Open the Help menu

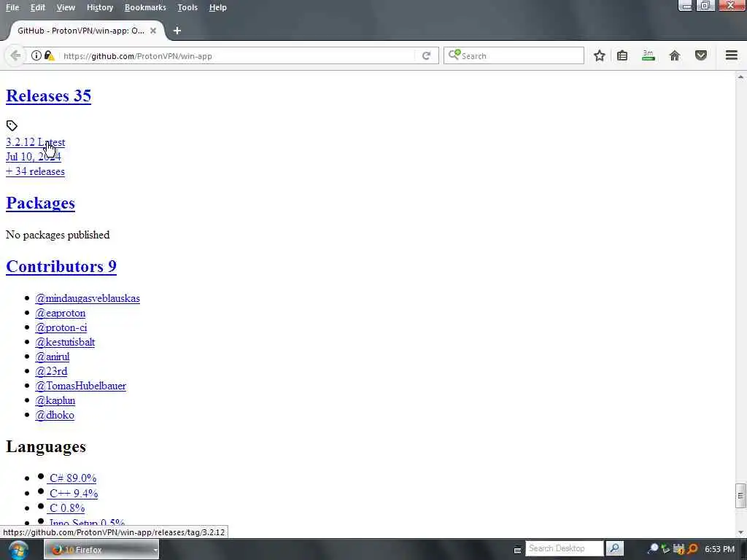(217, 7)
